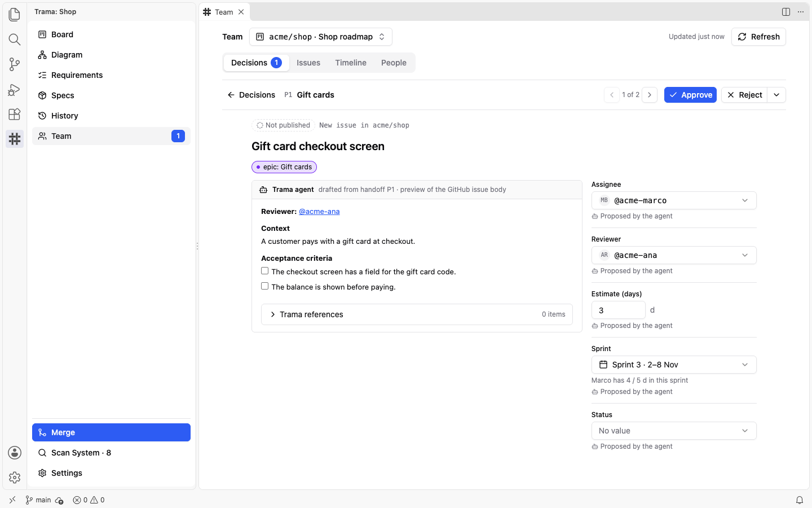Screen dimensions: 812x508
Task: Open the notifications bell in status bar
Action: click(x=800, y=500)
